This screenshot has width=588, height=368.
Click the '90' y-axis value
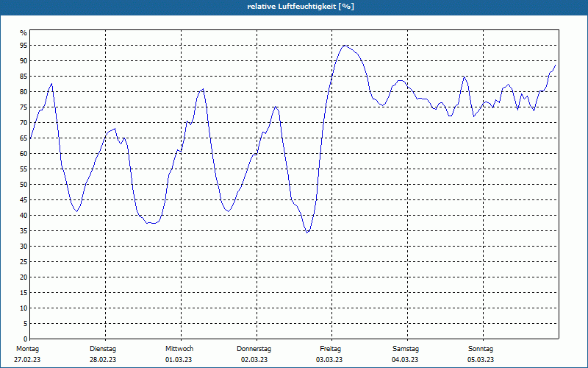tap(24, 61)
